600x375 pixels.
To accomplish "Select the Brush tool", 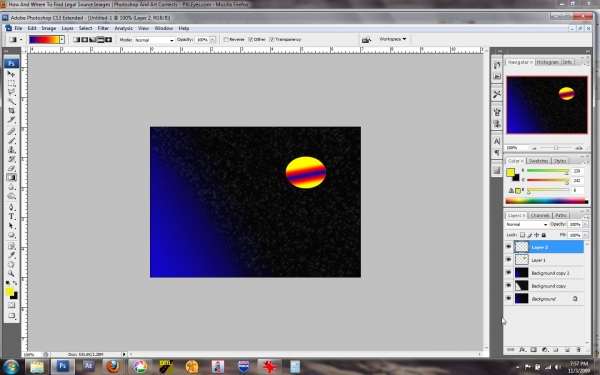I will [x=11, y=140].
